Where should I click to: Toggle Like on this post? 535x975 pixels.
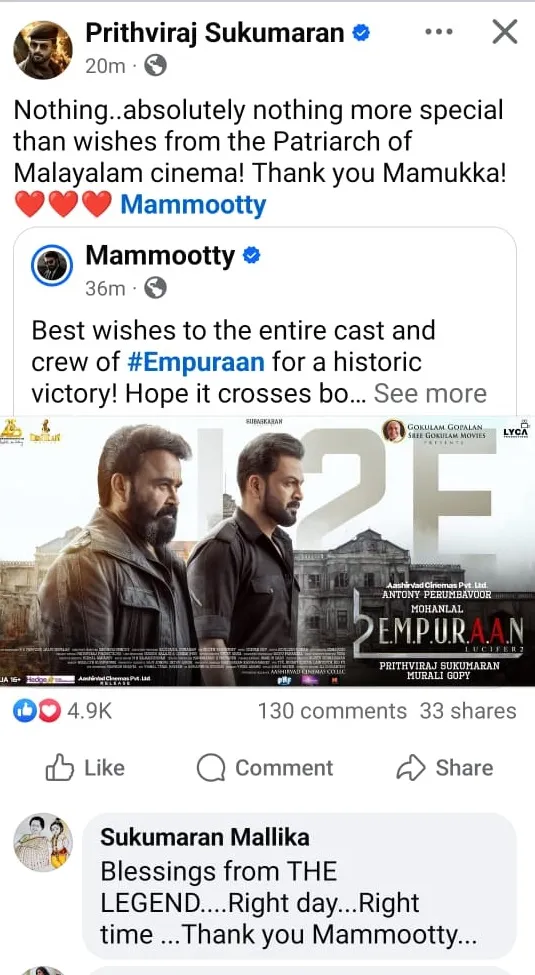pyautogui.click(x=85, y=768)
